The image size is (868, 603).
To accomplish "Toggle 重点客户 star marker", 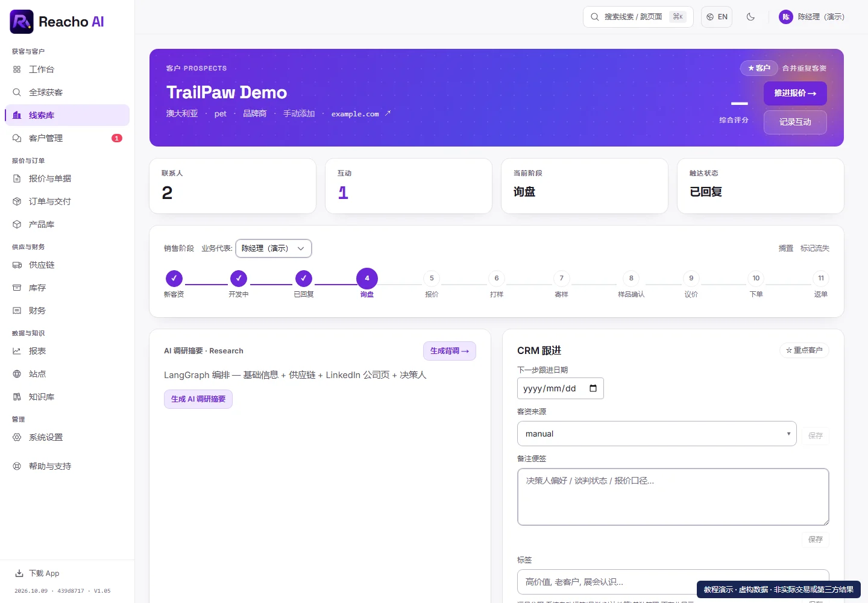I will point(804,350).
